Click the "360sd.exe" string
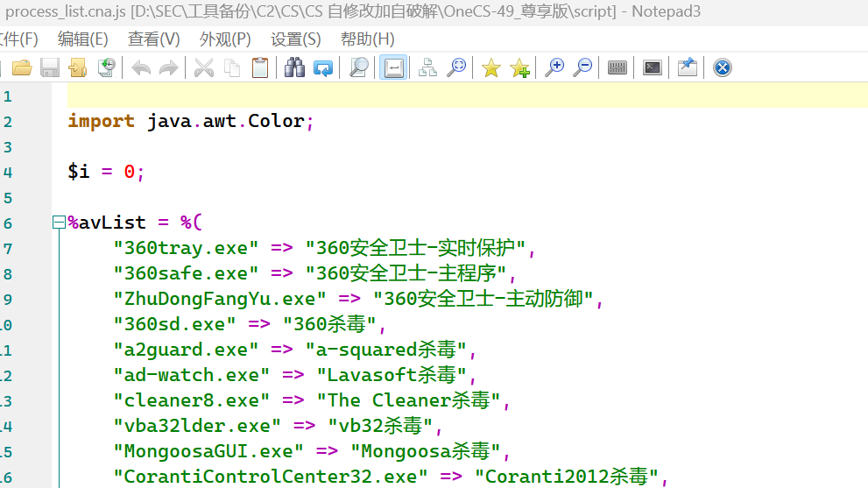Image resolution: width=868 pixels, height=488 pixels. pos(174,324)
